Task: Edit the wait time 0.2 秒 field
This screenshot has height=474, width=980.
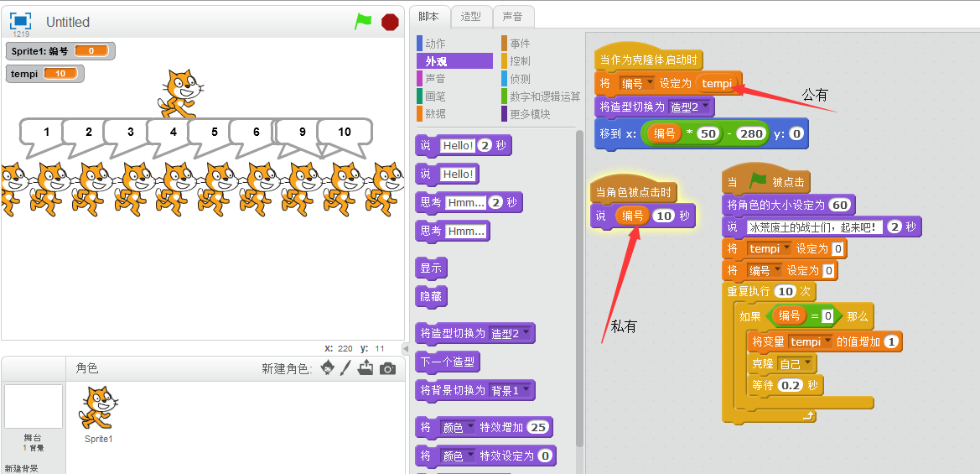Action: tap(791, 385)
